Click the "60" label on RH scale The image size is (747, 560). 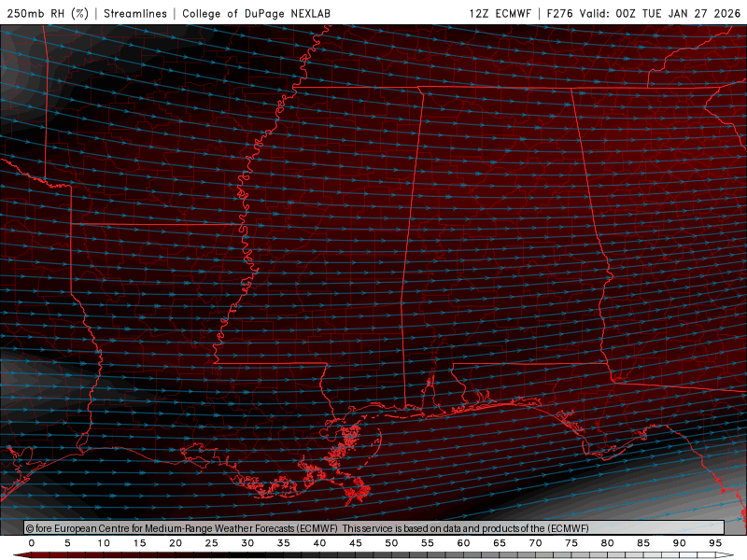[463, 543]
